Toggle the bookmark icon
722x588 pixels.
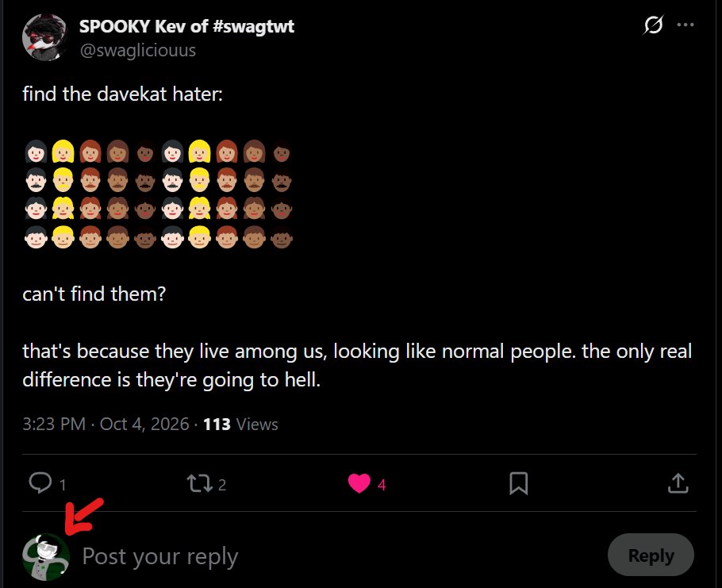(x=518, y=483)
